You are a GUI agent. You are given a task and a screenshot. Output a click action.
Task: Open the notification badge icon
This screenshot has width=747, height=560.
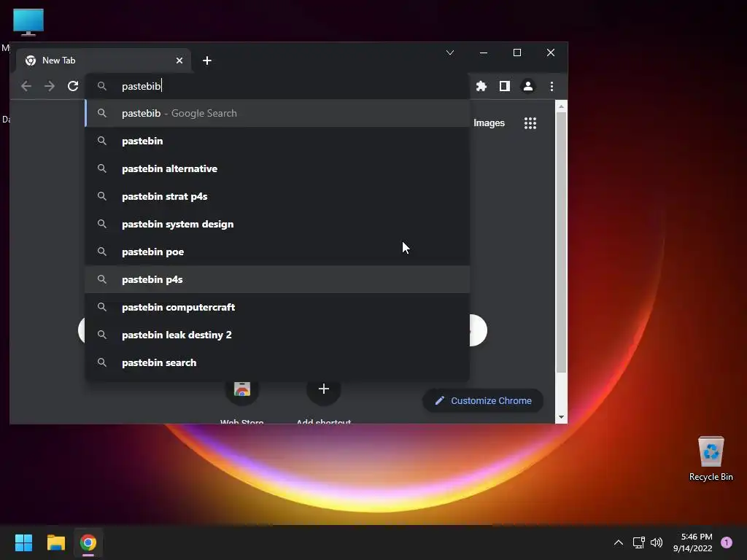coord(727,542)
